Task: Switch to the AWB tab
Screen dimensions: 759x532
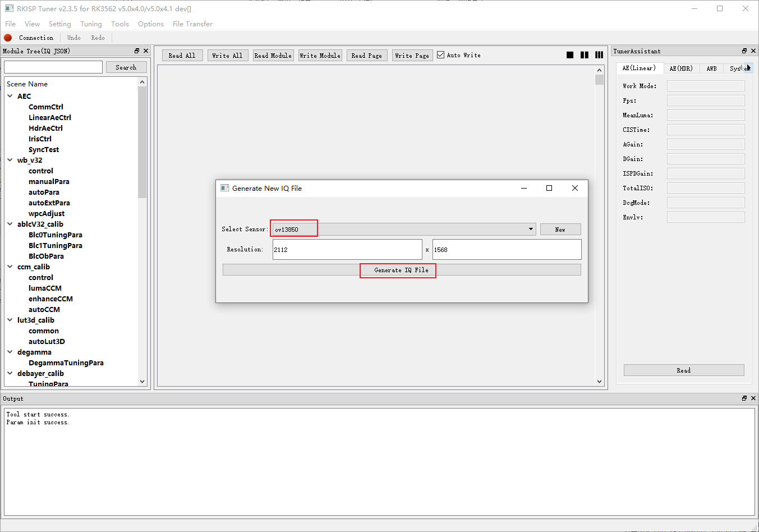Action: (711, 68)
